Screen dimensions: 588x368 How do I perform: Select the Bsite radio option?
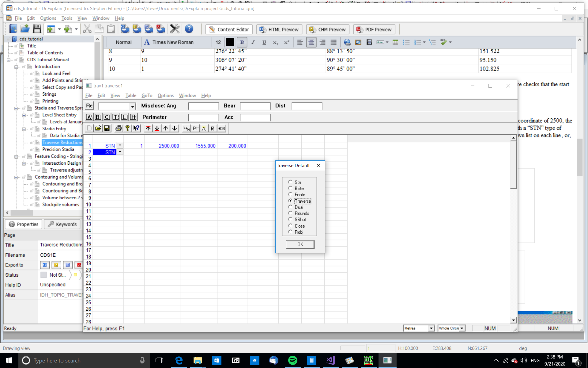tap(290, 188)
